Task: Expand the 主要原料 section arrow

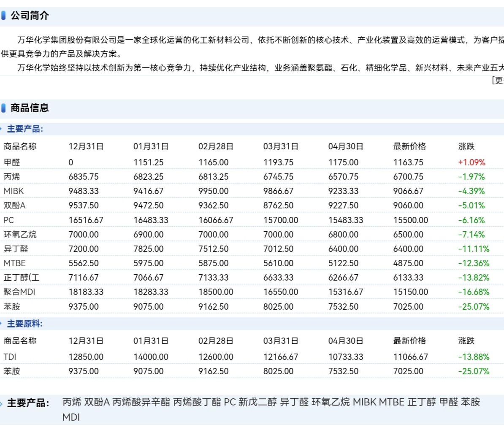Action: coord(1,324)
